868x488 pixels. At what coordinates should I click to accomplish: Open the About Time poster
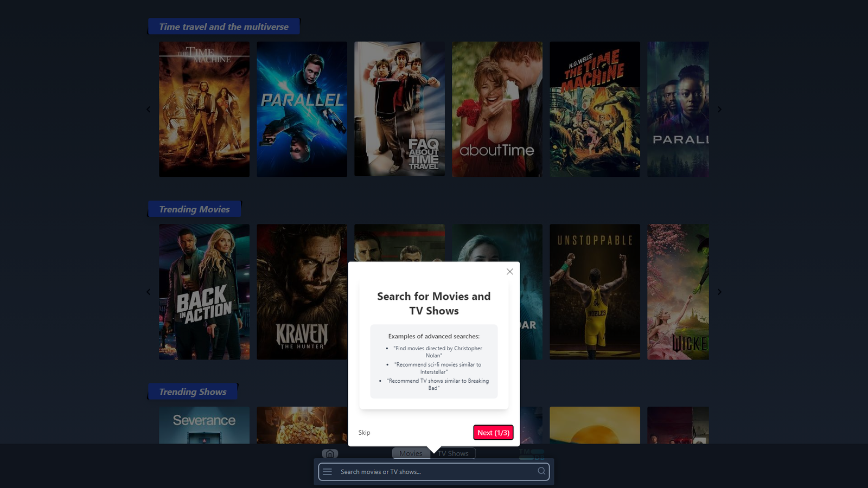coord(497,110)
